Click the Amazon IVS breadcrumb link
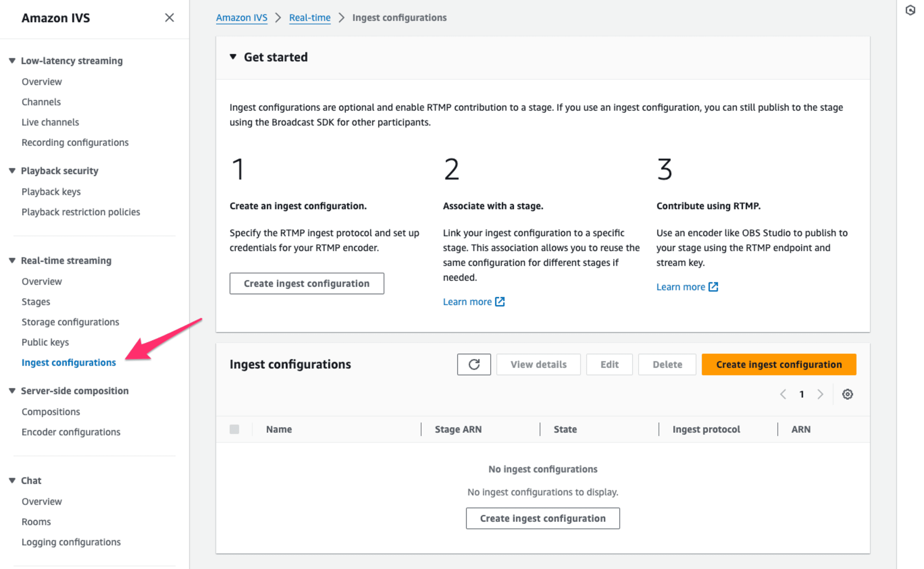 pyautogui.click(x=242, y=18)
